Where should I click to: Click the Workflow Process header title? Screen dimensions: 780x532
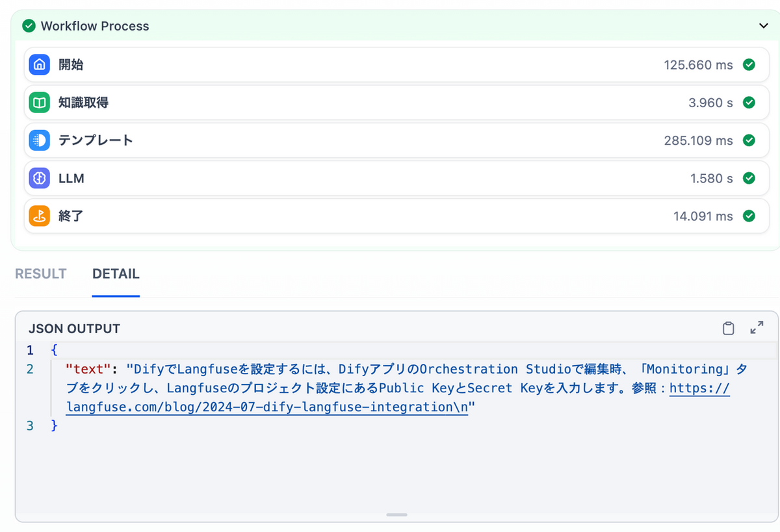coord(95,26)
